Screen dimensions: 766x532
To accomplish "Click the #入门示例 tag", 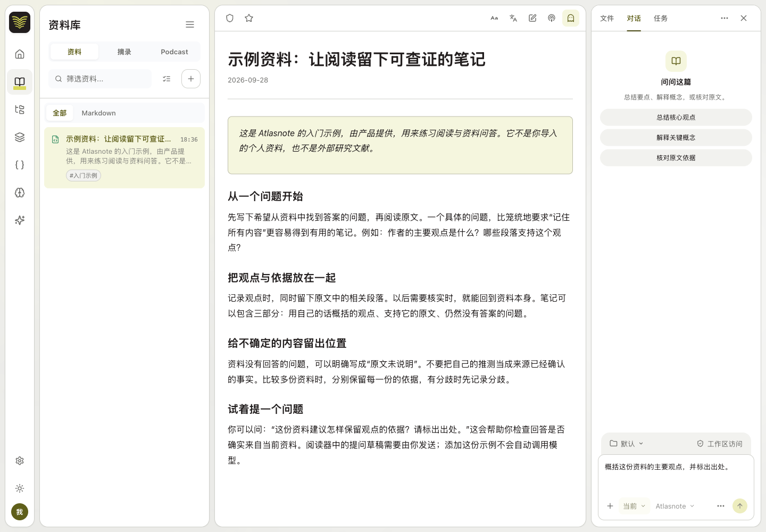I will pyautogui.click(x=84, y=176).
